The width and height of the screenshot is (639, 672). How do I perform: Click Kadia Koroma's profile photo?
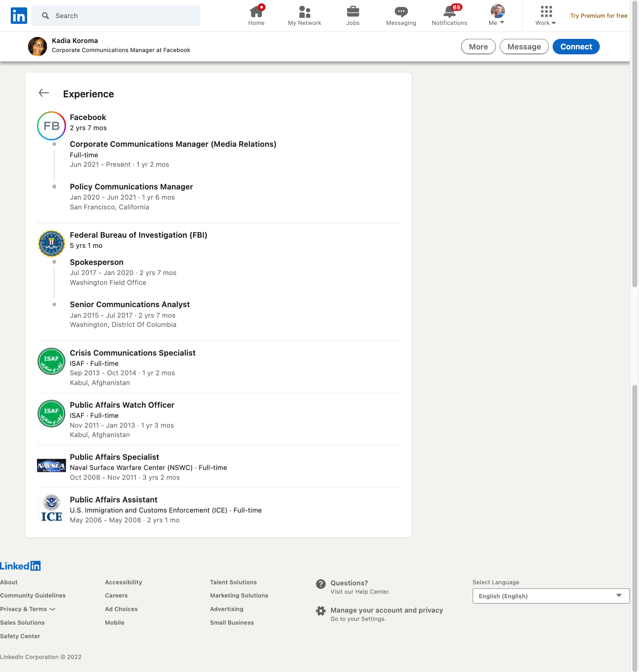click(x=37, y=46)
